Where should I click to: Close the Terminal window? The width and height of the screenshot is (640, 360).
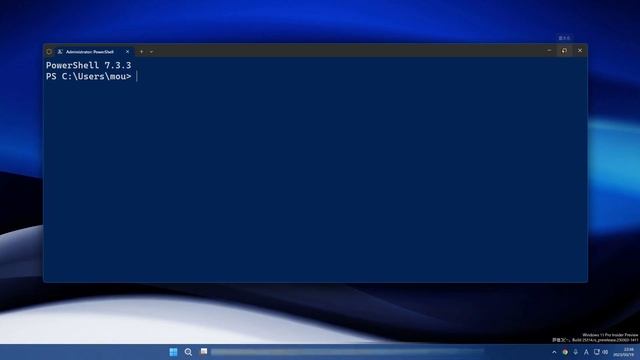coord(580,51)
